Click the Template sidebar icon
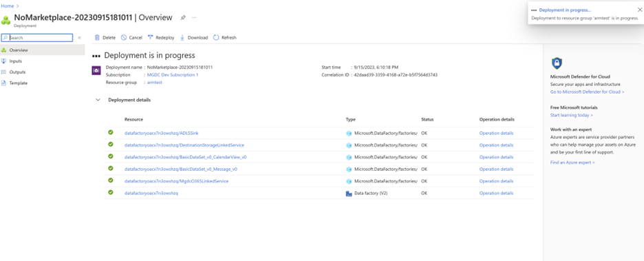This screenshot has height=261, width=644. click(x=4, y=83)
